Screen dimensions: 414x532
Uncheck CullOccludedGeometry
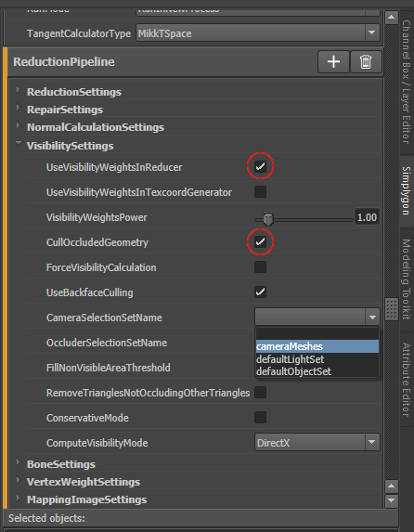tap(260, 242)
